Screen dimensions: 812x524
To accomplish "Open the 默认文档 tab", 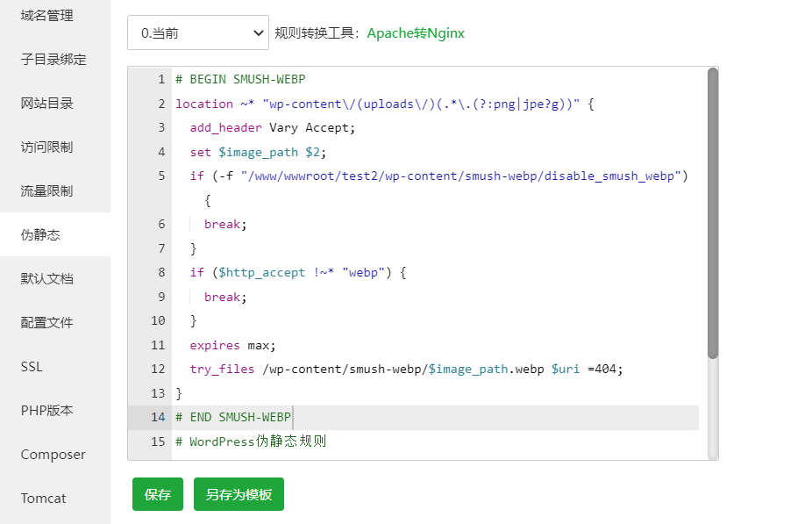I will (47, 279).
